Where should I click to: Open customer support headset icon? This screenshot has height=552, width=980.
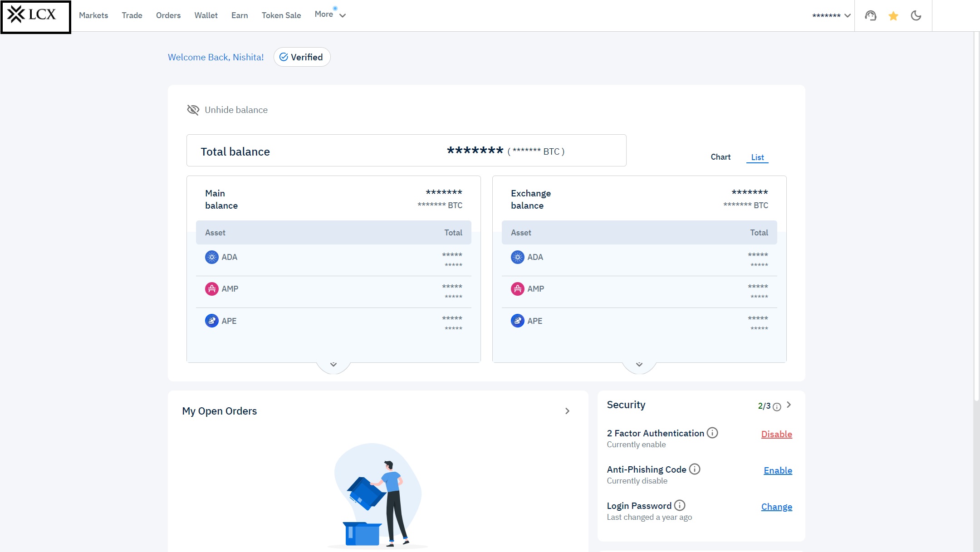[870, 16]
